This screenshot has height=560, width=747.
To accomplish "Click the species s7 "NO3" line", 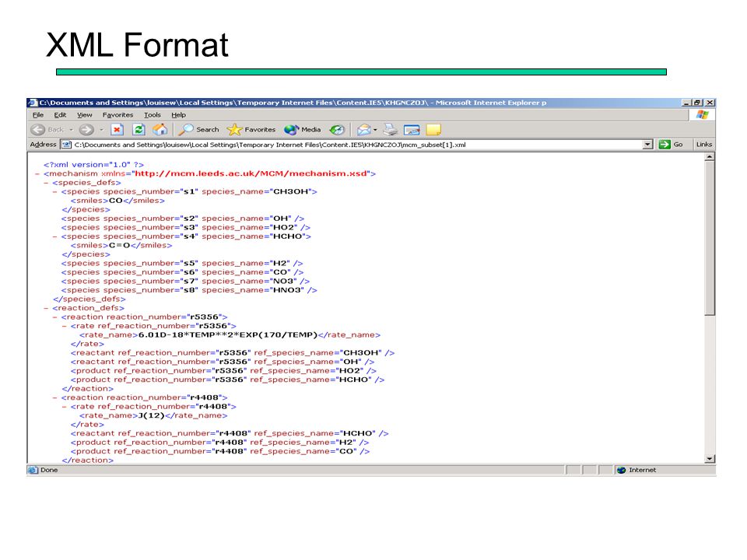I will [185, 282].
